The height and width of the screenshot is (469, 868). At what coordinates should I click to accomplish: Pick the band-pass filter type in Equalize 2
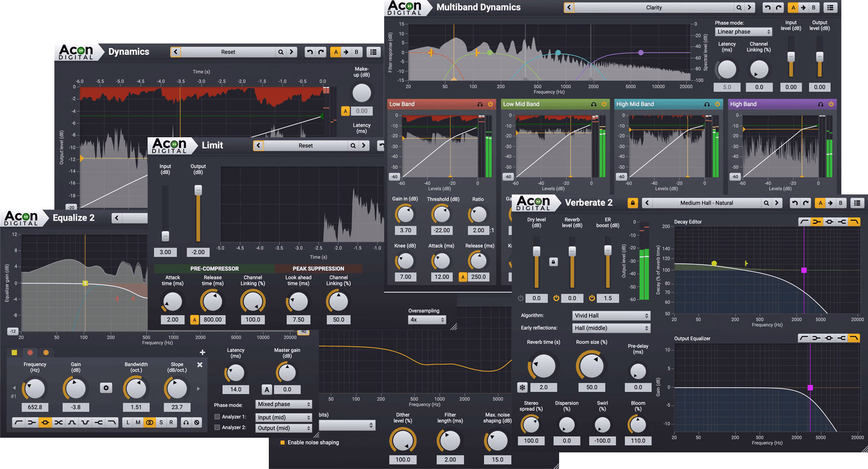tap(72, 422)
